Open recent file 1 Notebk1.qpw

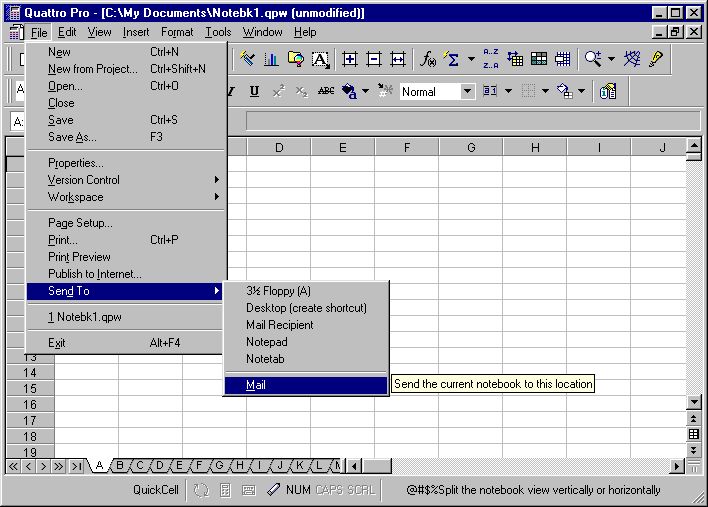pyautogui.click(x=126, y=317)
